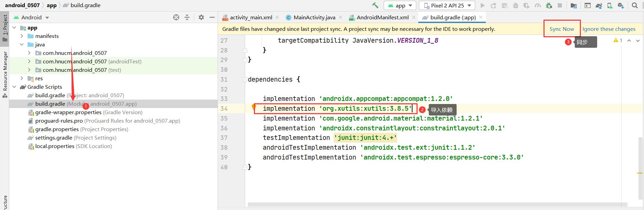Expand the res folder
The width and height of the screenshot is (644, 210).
22,78
